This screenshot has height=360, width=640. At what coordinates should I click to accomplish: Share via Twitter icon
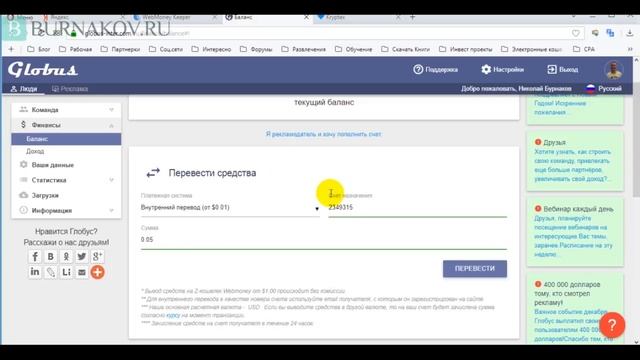point(82,256)
